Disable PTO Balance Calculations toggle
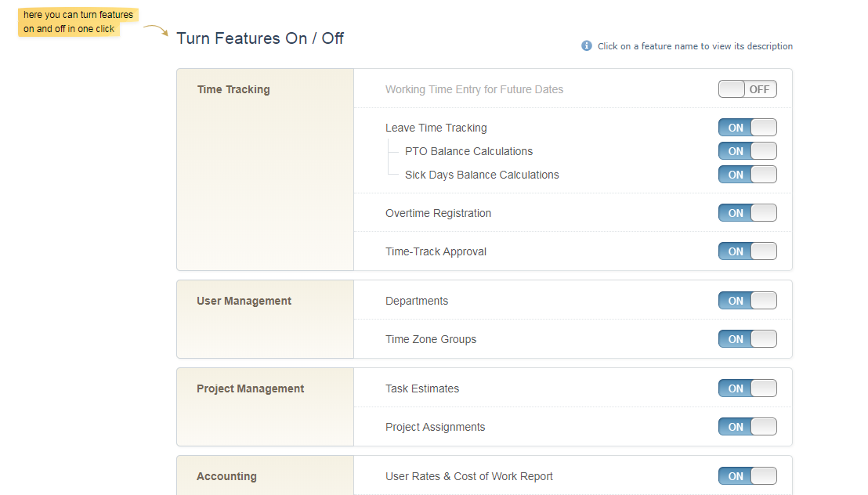The image size is (868, 495). click(747, 151)
